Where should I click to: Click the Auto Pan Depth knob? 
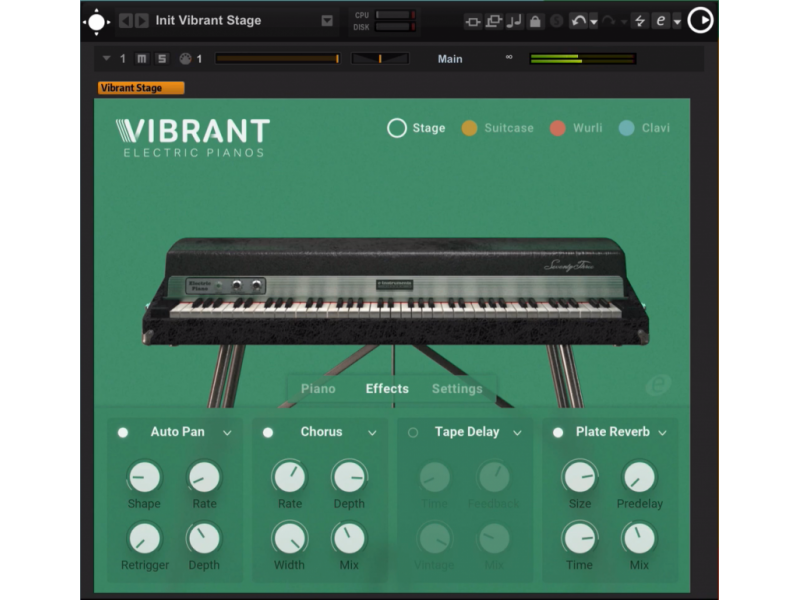[204, 539]
